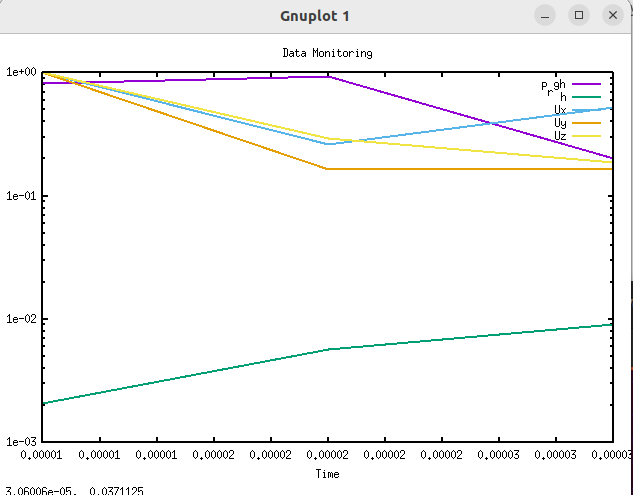The image size is (633, 495).
Task: Toggle visibility of the h curve label
Action: tap(563, 97)
